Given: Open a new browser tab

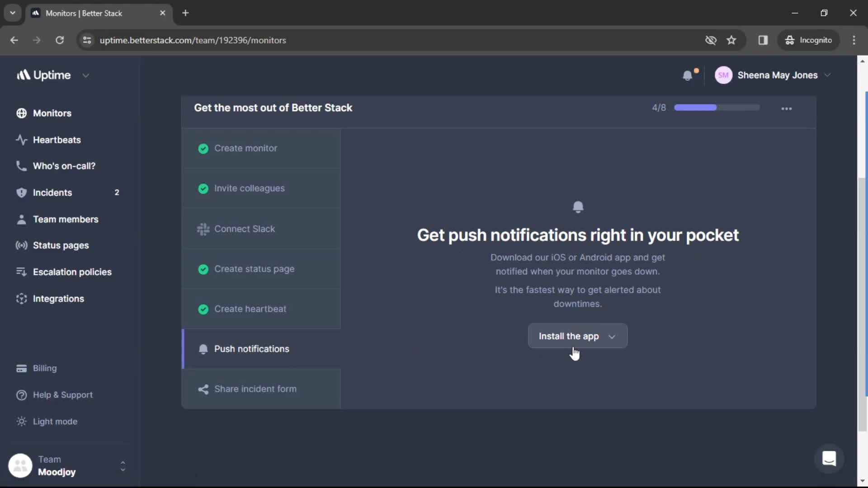Looking at the screenshot, I should 185,13.
